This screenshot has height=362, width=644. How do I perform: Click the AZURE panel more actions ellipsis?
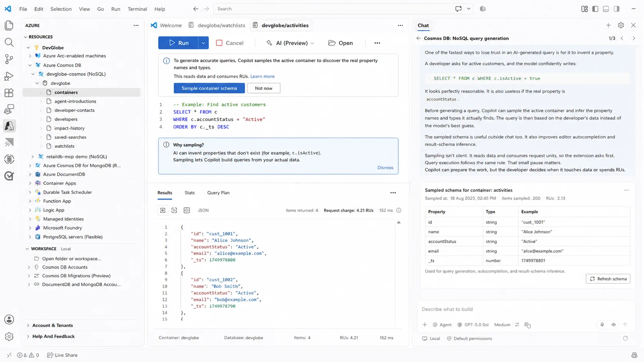pos(136,25)
